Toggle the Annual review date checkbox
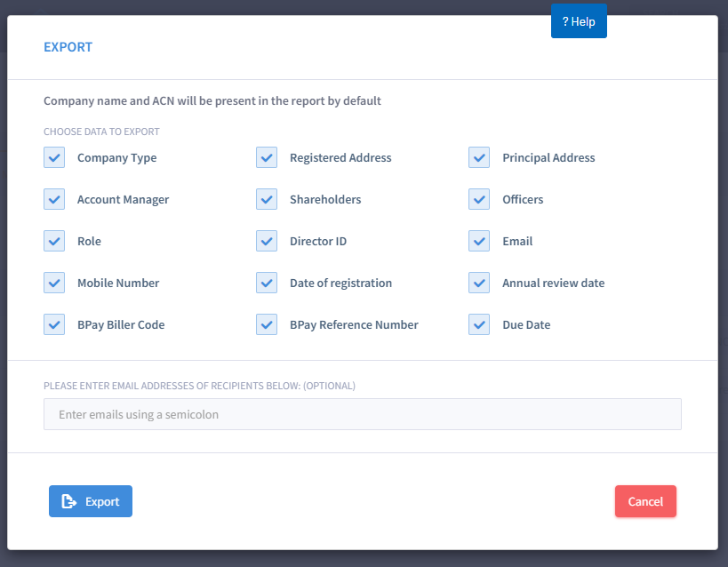The height and width of the screenshot is (567, 728). click(479, 283)
